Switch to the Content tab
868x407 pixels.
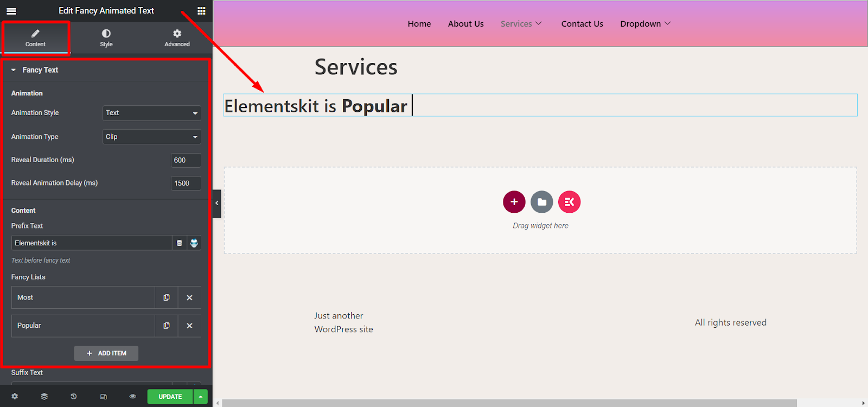pos(35,38)
